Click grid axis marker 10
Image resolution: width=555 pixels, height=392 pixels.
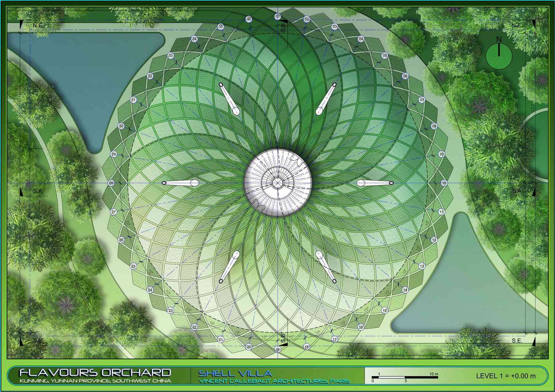(x=444, y=183)
